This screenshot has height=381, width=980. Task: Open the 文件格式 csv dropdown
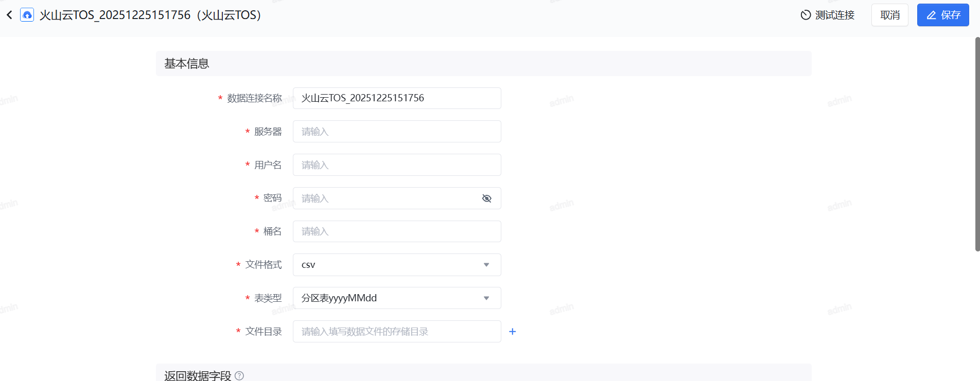[396, 265]
